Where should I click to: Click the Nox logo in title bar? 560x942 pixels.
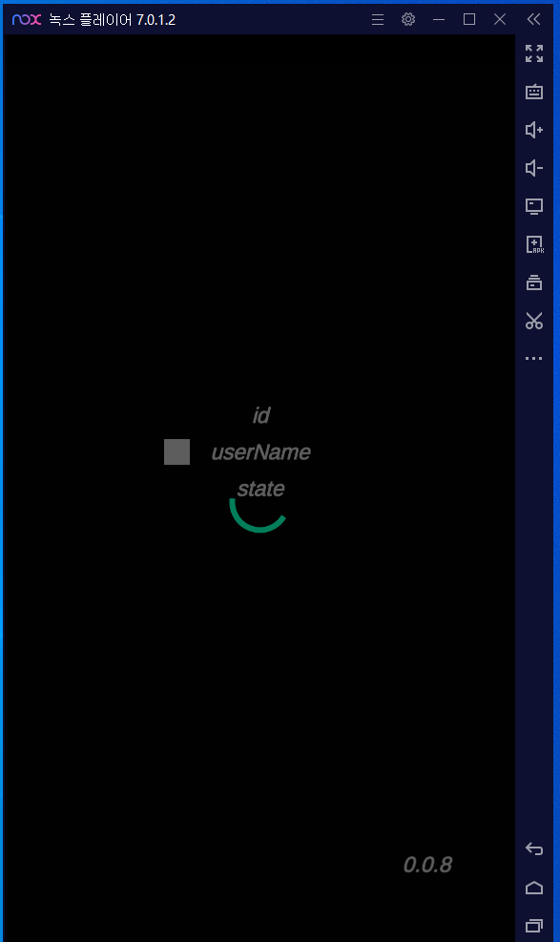click(x=27, y=19)
